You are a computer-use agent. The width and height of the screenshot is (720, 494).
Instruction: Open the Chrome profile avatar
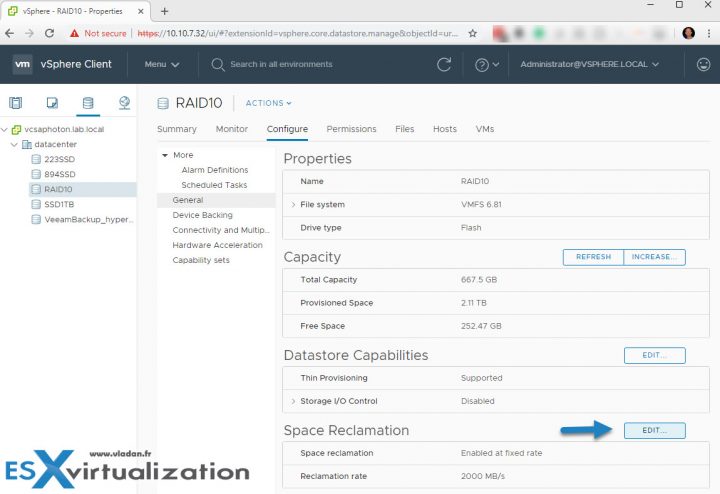(x=688, y=33)
